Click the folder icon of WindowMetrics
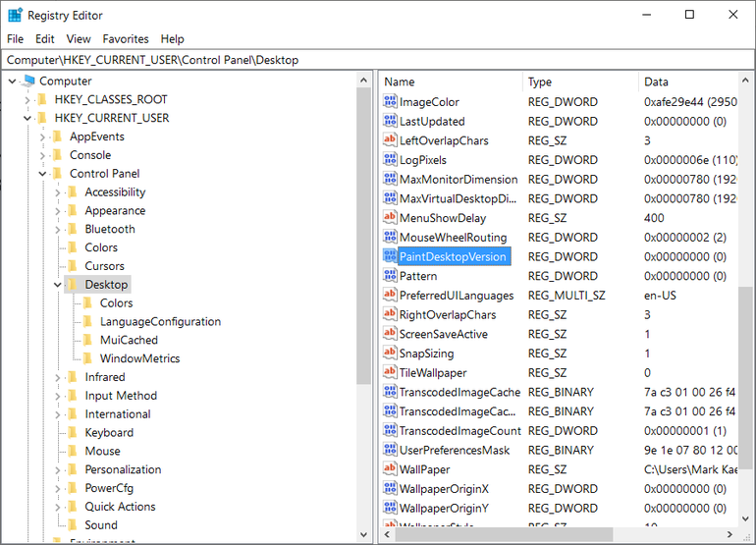 coord(87,358)
